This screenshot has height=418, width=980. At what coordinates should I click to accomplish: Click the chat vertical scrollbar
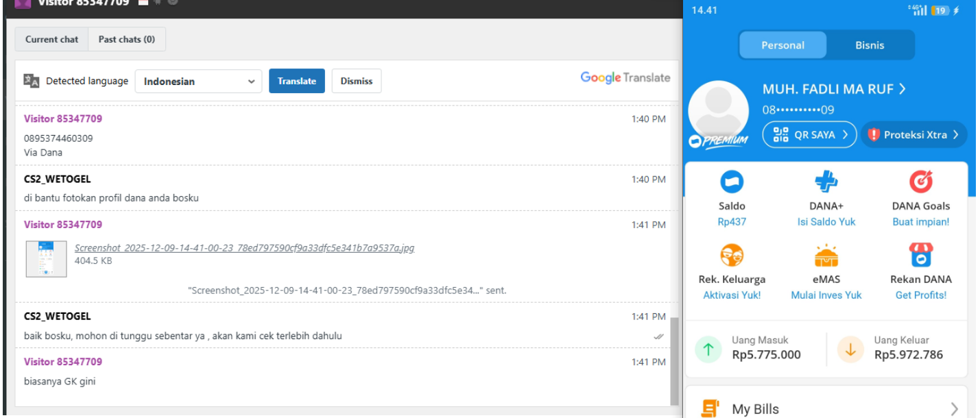pyautogui.click(x=674, y=362)
